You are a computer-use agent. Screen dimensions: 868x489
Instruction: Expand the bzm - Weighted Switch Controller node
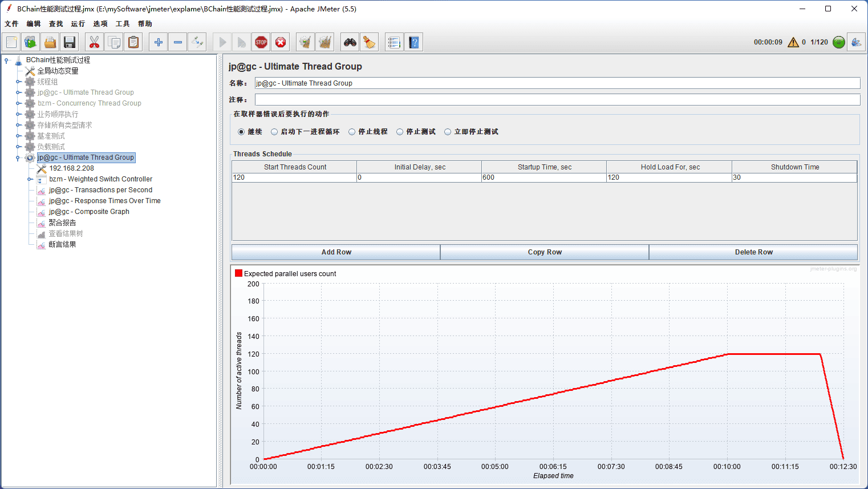click(30, 179)
